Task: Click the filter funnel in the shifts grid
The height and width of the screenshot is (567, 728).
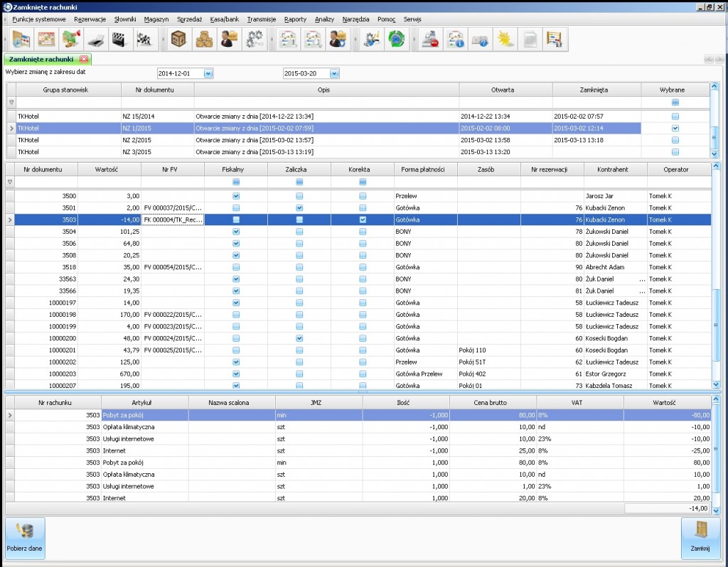Action: coord(11,102)
